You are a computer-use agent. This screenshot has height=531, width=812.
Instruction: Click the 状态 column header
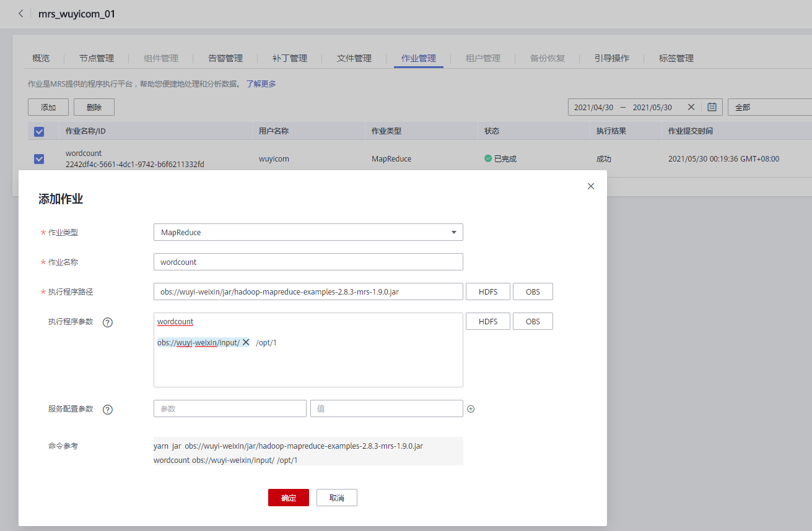coord(492,131)
